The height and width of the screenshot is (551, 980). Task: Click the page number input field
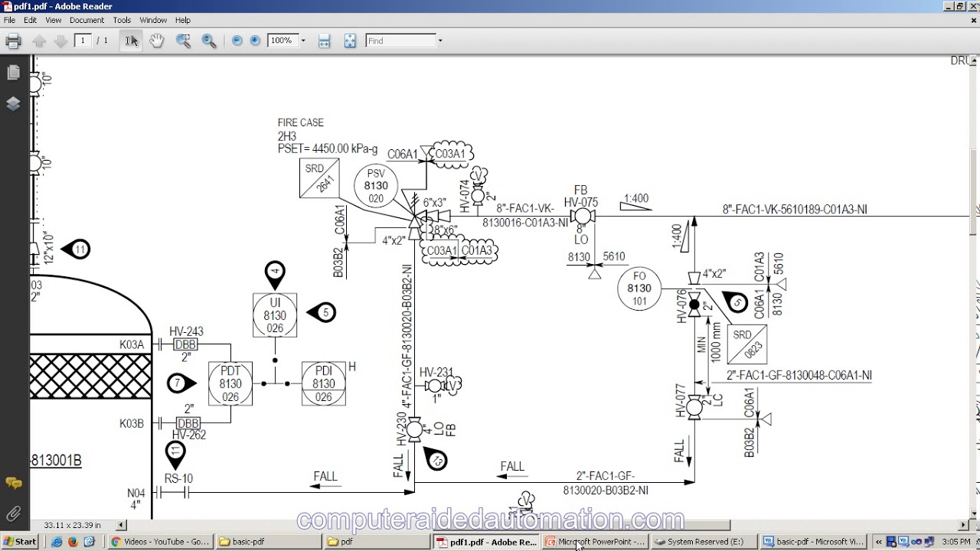point(83,41)
